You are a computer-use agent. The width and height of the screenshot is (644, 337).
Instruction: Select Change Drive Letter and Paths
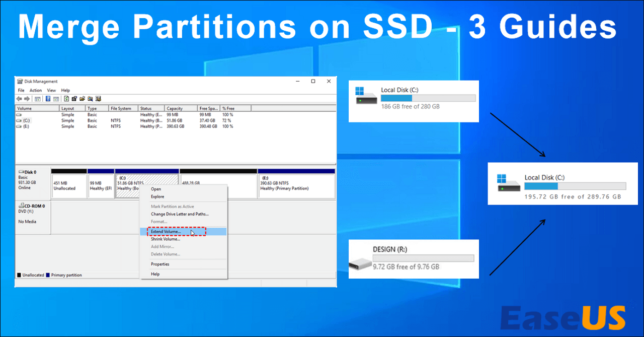[180, 214]
